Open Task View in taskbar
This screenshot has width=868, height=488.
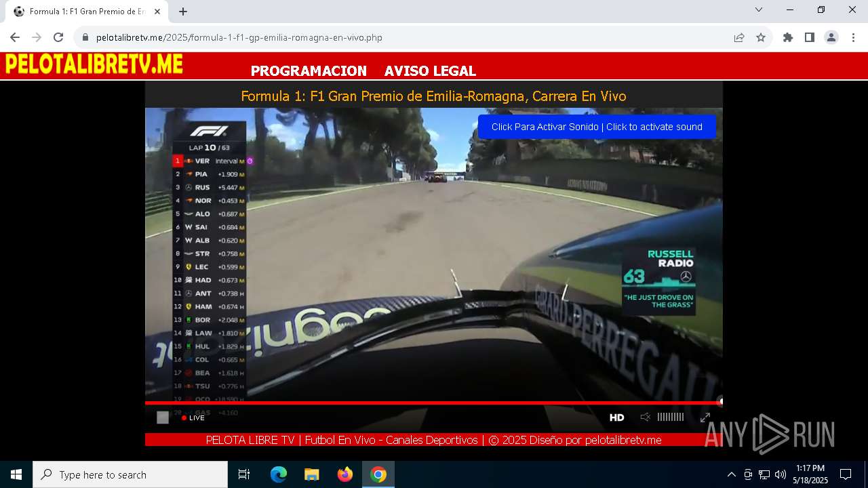click(244, 474)
